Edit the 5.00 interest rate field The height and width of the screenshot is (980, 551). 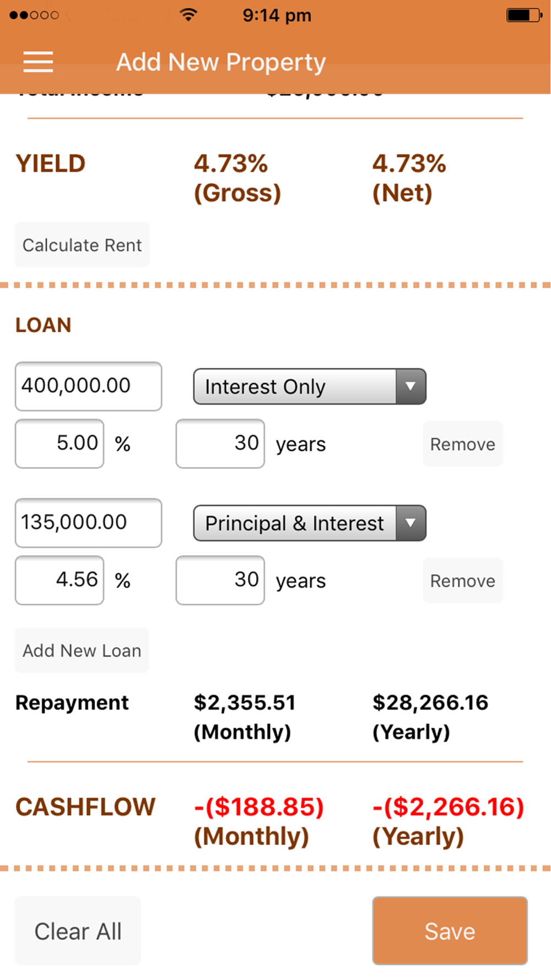coord(60,444)
